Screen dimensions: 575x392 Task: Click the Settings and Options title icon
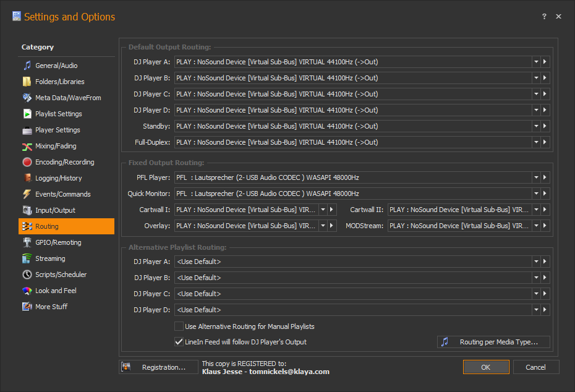[x=17, y=16]
